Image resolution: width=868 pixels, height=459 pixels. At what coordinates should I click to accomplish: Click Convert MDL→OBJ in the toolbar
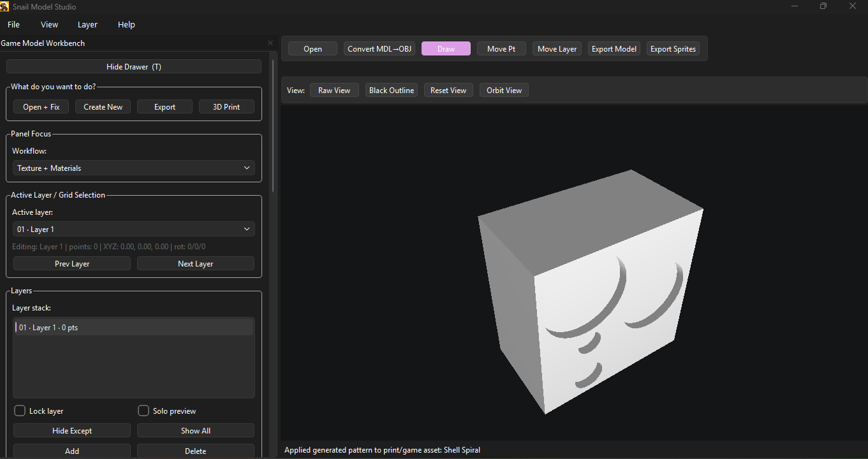(379, 48)
